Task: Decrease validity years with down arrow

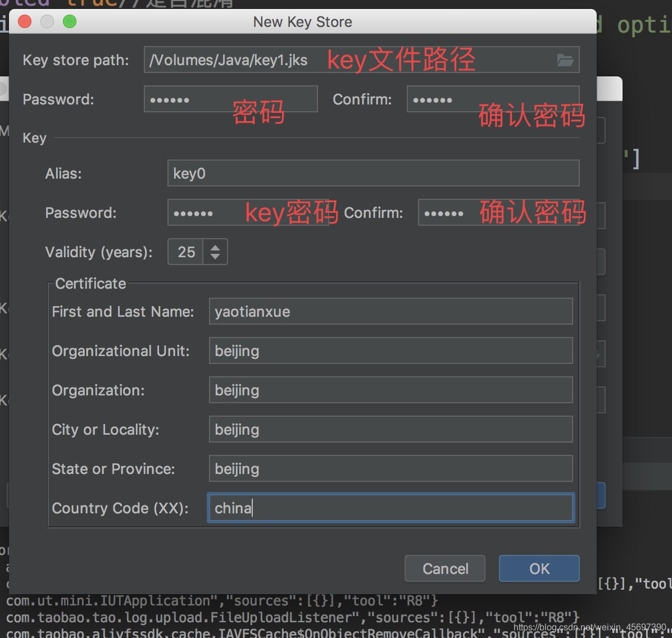Action: point(215,256)
